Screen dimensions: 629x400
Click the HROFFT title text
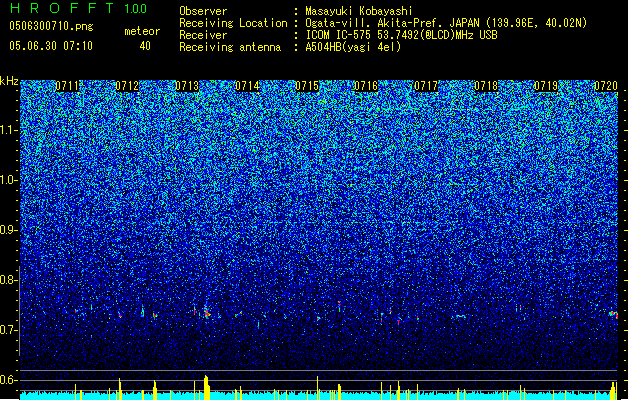[x=62, y=8]
